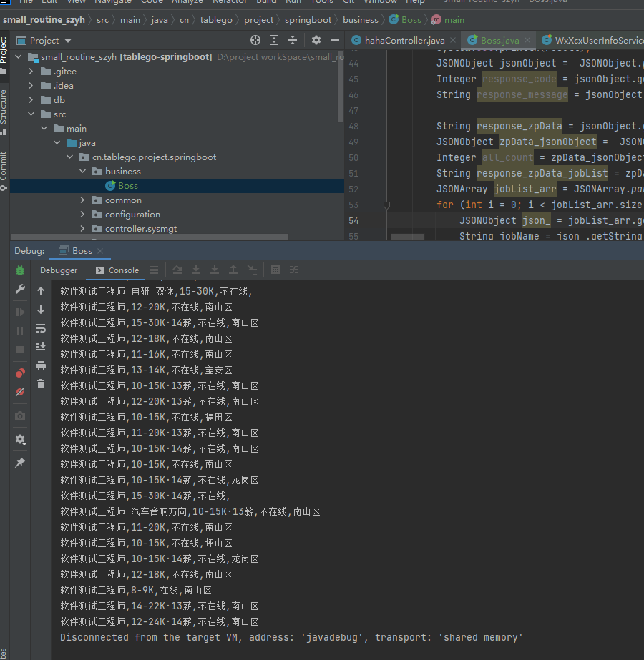Open Evaluate Expression calculator icon
Screen dimensions: 644x660
(275, 270)
